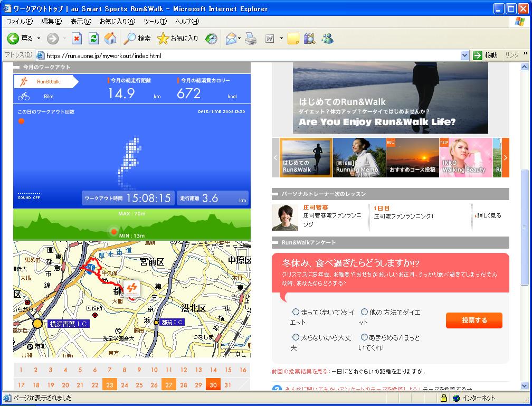Open はじめてのRun&Walk thumbnail
Image resolution: width=532 pixels, height=406 pixels.
tap(306, 157)
